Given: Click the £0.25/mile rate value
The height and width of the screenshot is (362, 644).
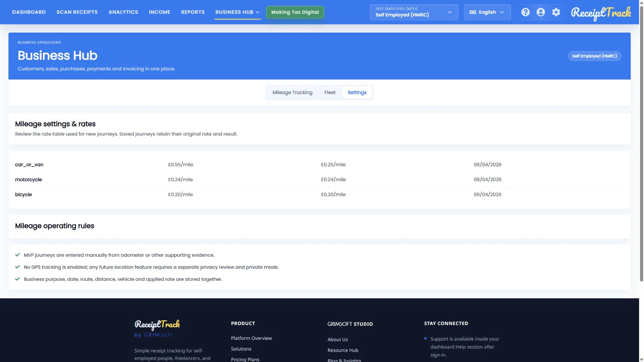Looking at the screenshot, I should pyautogui.click(x=333, y=165).
